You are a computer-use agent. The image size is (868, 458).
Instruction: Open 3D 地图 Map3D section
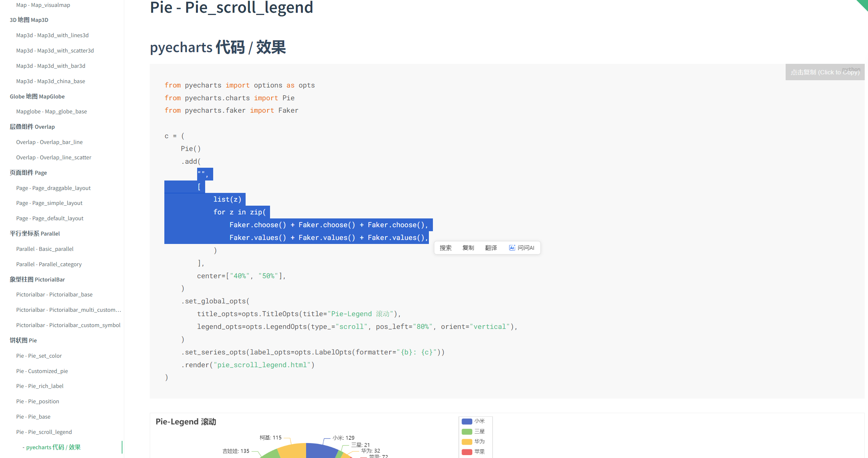(29, 20)
